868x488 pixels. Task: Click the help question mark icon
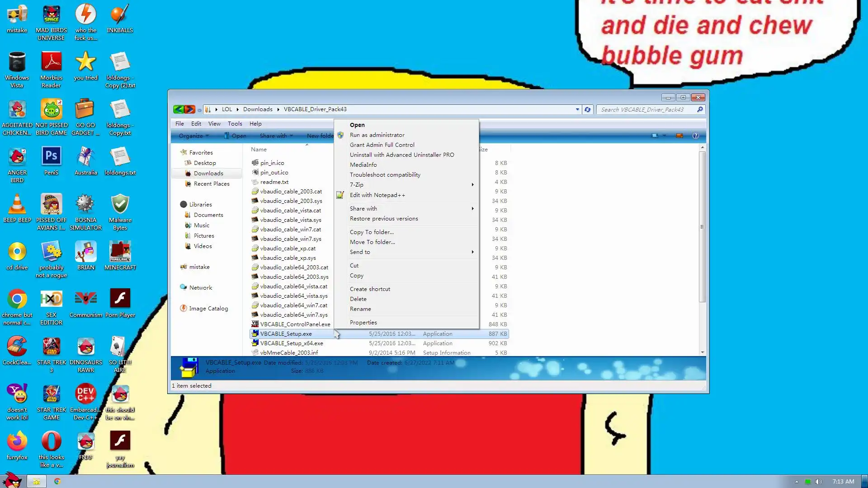click(696, 136)
